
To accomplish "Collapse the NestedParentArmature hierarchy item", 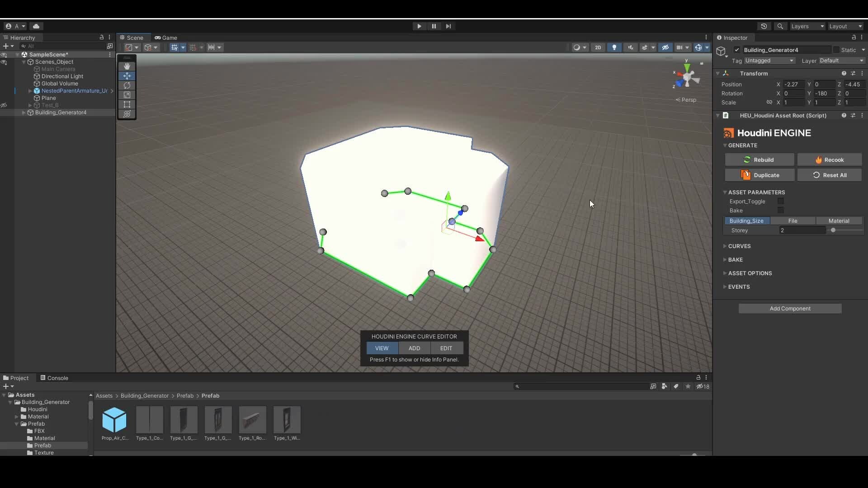I will tap(30, 91).
